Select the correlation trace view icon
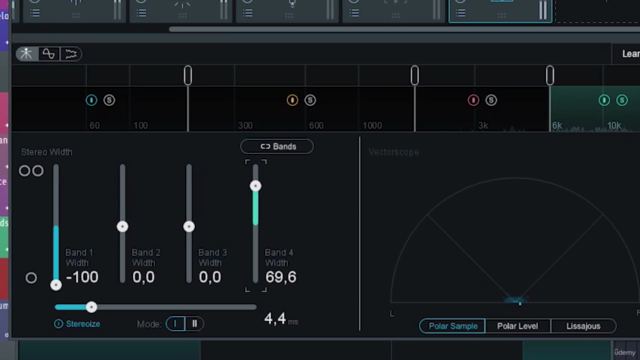 [x=71, y=54]
